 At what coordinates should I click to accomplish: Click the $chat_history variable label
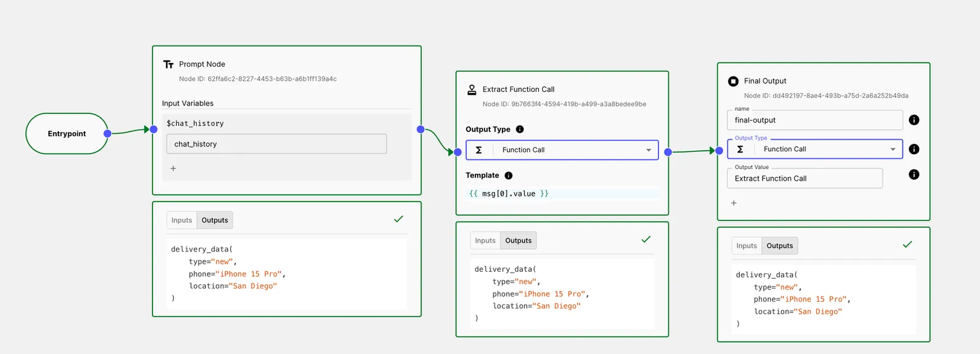(x=195, y=123)
